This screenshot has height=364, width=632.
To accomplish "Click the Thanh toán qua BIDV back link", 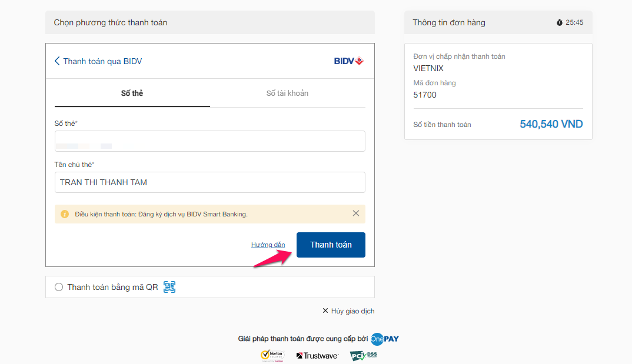I will (102, 61).
